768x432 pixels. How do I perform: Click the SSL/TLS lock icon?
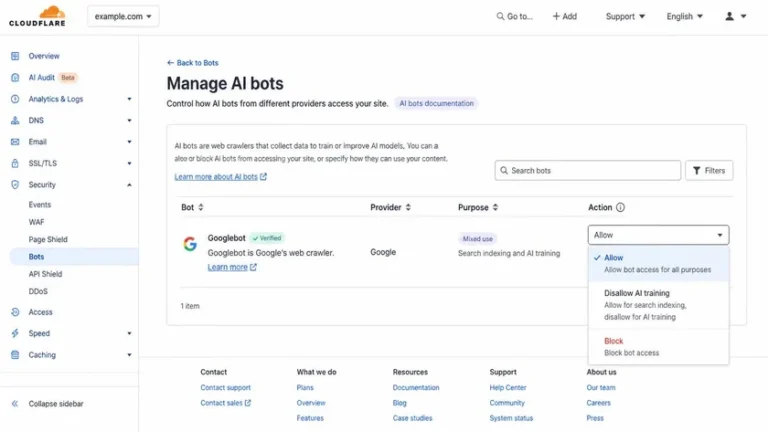pyautogui.click(x=15, y=163)
